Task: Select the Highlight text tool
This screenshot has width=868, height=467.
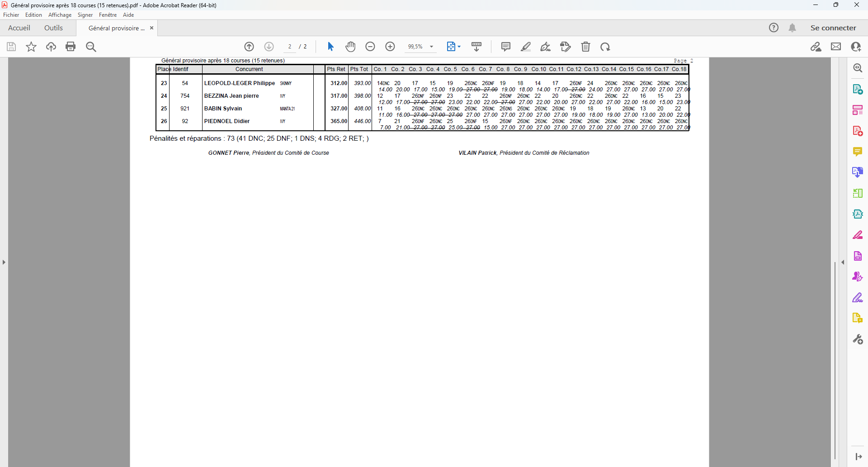Action: [526, 47]
